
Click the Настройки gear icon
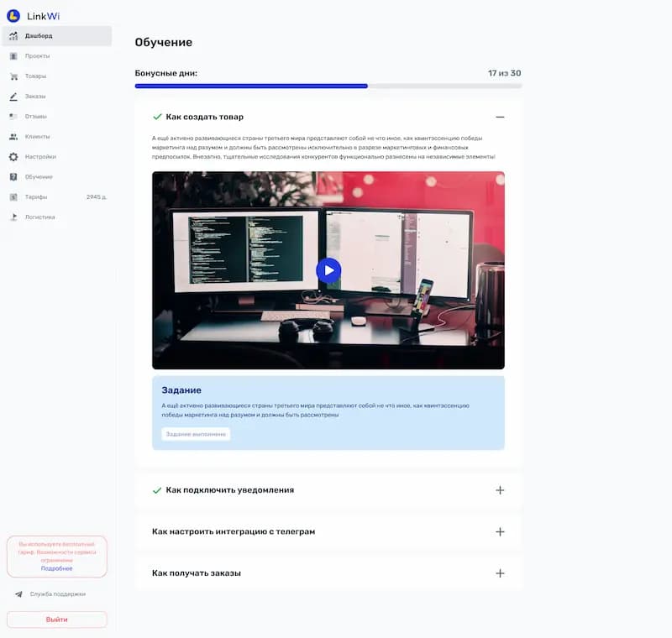(13, 157)
